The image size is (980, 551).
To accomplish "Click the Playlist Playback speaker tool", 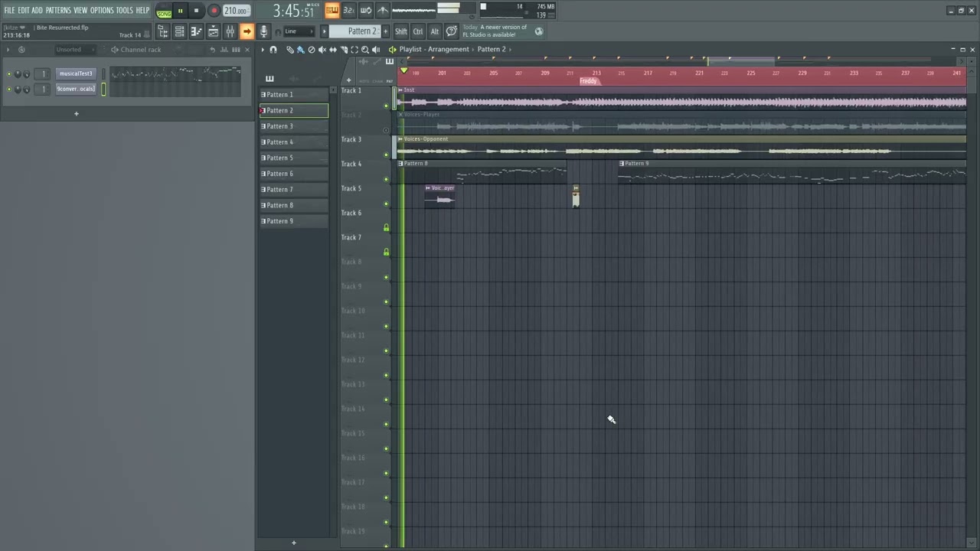I will coord(376,50).
